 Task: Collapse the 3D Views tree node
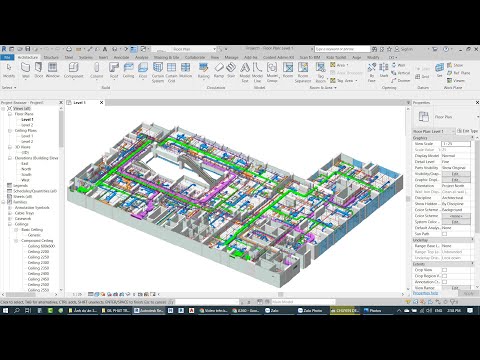(10, 147)
